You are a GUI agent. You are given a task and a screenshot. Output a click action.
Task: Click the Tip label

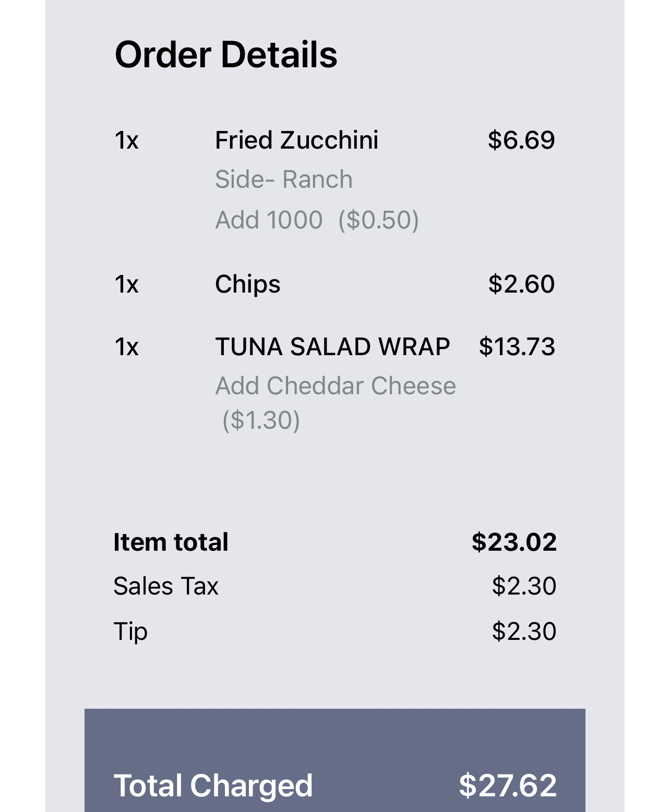(130, 632)
